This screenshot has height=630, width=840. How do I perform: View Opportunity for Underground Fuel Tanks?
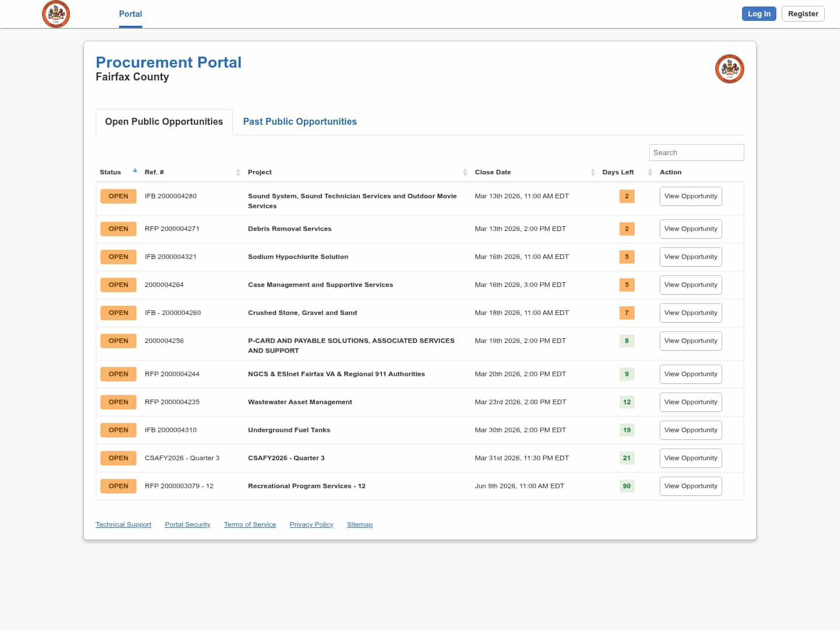tap(691, 430)
